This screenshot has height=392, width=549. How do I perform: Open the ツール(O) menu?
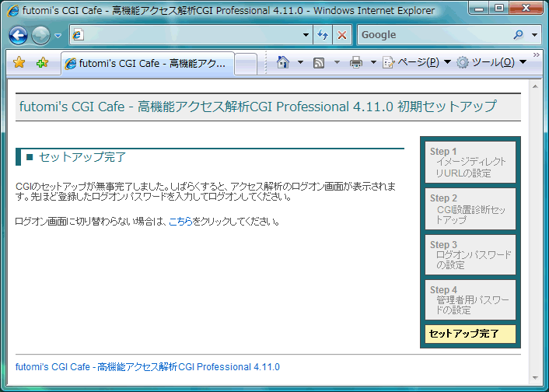491,63
